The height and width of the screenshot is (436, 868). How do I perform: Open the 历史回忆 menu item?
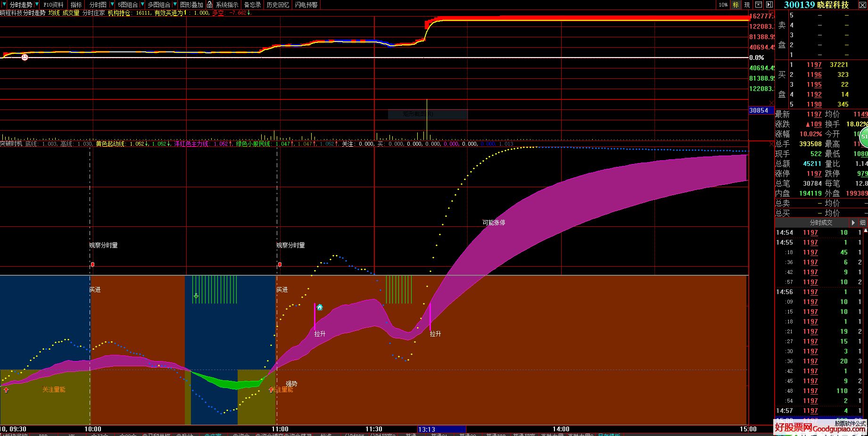coord(278,5)
